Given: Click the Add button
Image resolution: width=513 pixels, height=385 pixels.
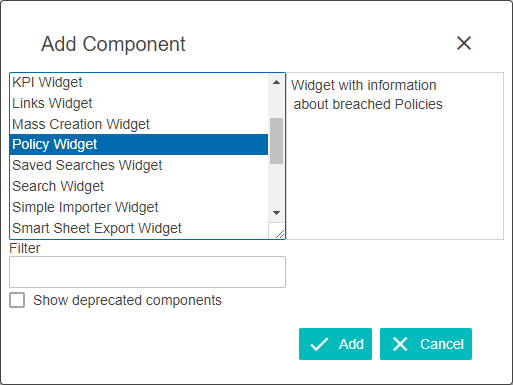Looking at the screenshot, I should tap(335, 344).
